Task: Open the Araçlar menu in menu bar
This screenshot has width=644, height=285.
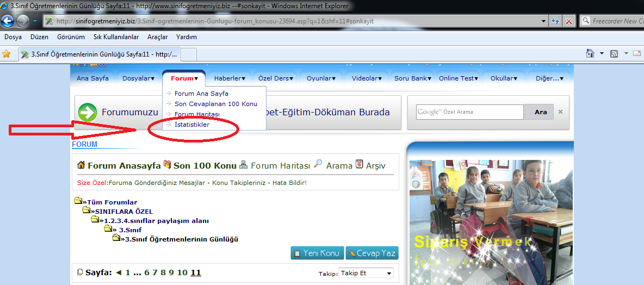Action: click(x=156, y=37)
